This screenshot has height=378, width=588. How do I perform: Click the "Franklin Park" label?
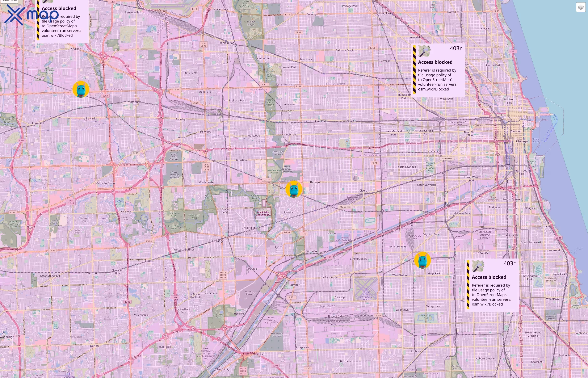(227, 43)
